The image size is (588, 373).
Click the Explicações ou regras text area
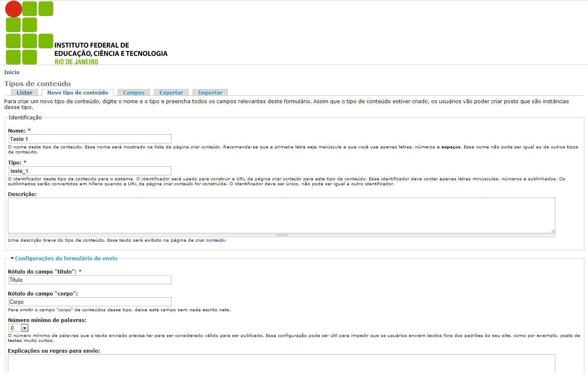pos(282,364)
